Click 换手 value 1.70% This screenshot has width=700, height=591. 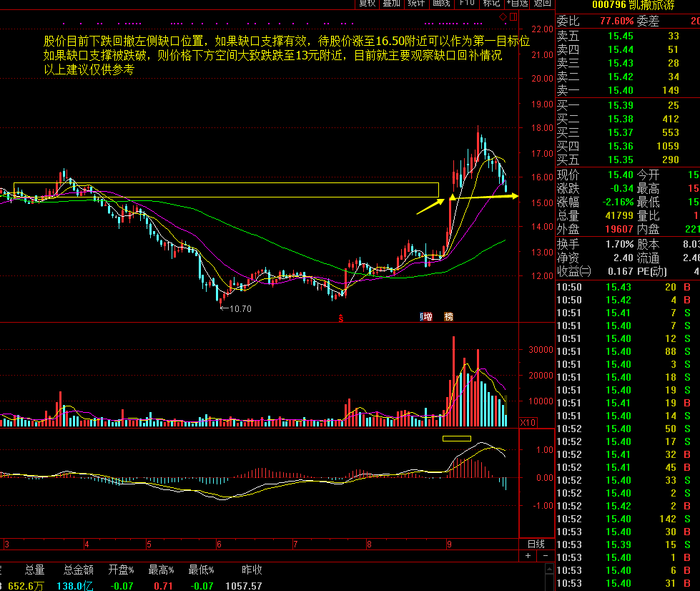tap(619, 245)
